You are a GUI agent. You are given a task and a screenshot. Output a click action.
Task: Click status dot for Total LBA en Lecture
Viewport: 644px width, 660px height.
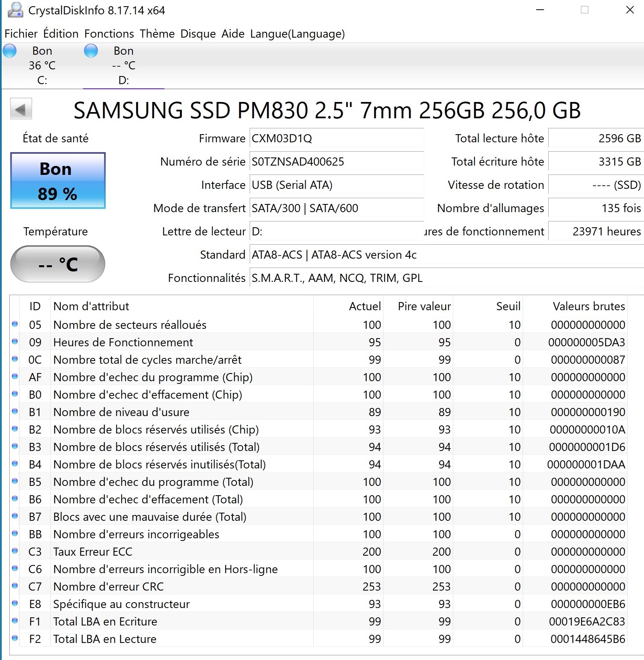pyautogui.click(x=15, y=638)
